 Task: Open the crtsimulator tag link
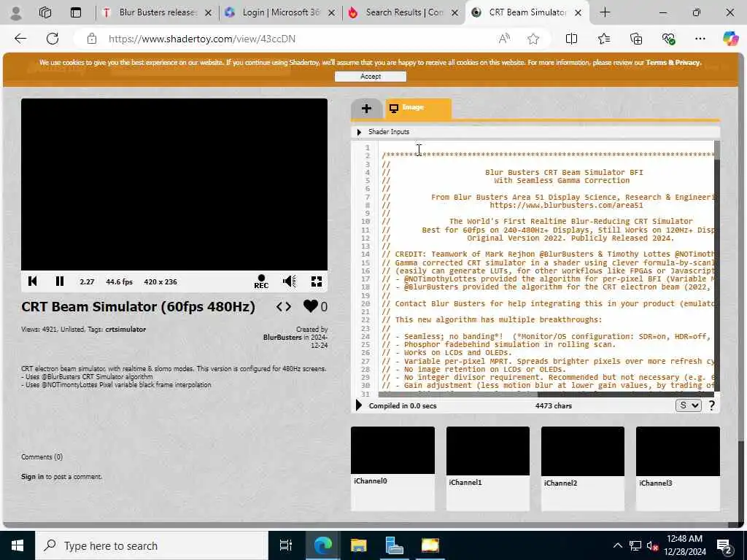point(125,329)
